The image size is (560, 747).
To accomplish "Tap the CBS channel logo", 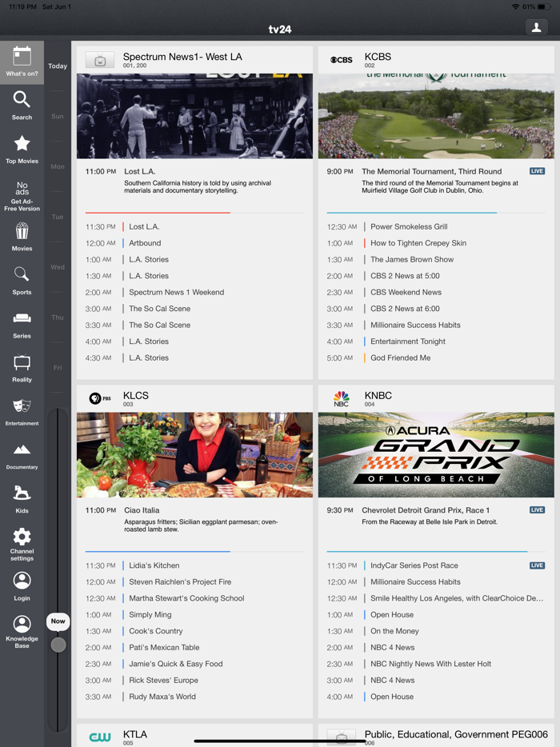I will pos(342,60).
